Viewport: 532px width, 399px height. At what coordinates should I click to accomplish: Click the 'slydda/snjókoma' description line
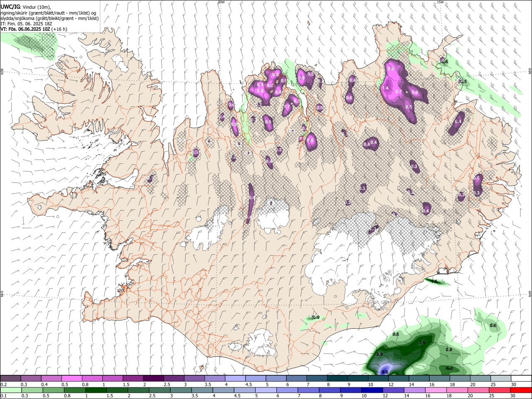tap(49, 18)
